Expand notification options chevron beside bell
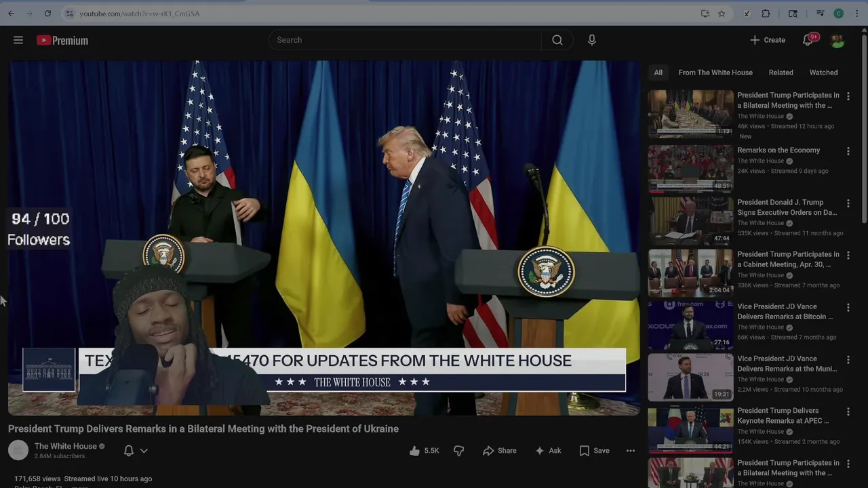 click(144, 451)
